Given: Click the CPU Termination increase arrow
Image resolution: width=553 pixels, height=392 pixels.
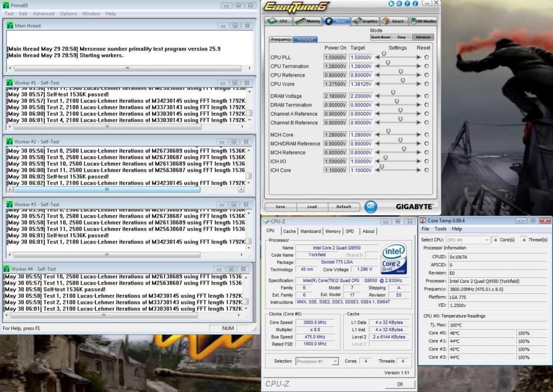Looking at the screenshot, I should point(419,66).
